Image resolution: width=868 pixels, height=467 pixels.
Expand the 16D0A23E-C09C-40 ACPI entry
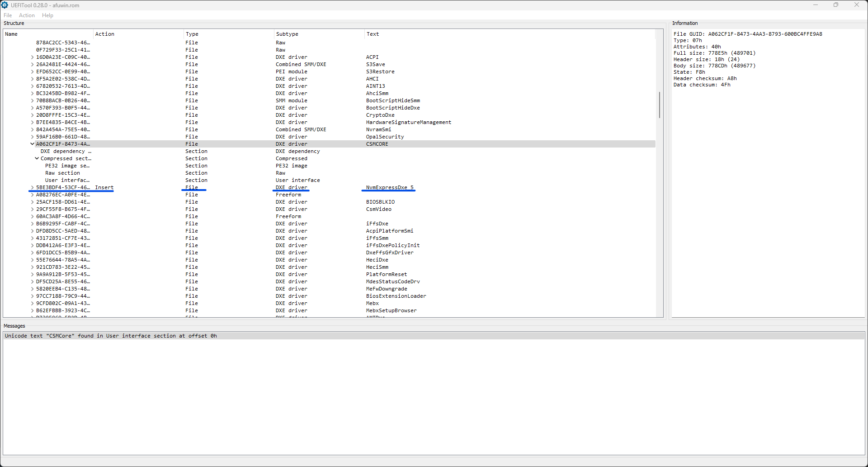[x=32, y=57]
